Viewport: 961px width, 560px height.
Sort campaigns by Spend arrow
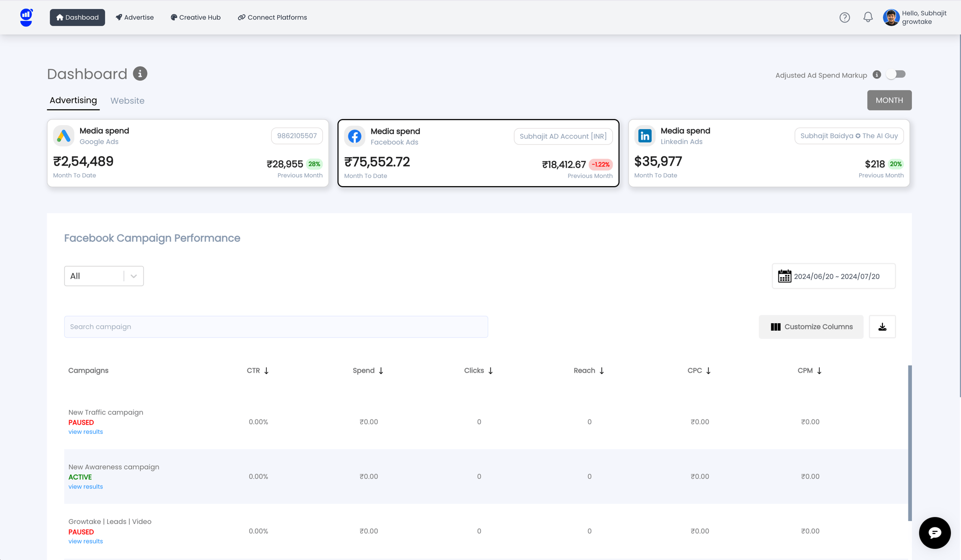(381, 371)
